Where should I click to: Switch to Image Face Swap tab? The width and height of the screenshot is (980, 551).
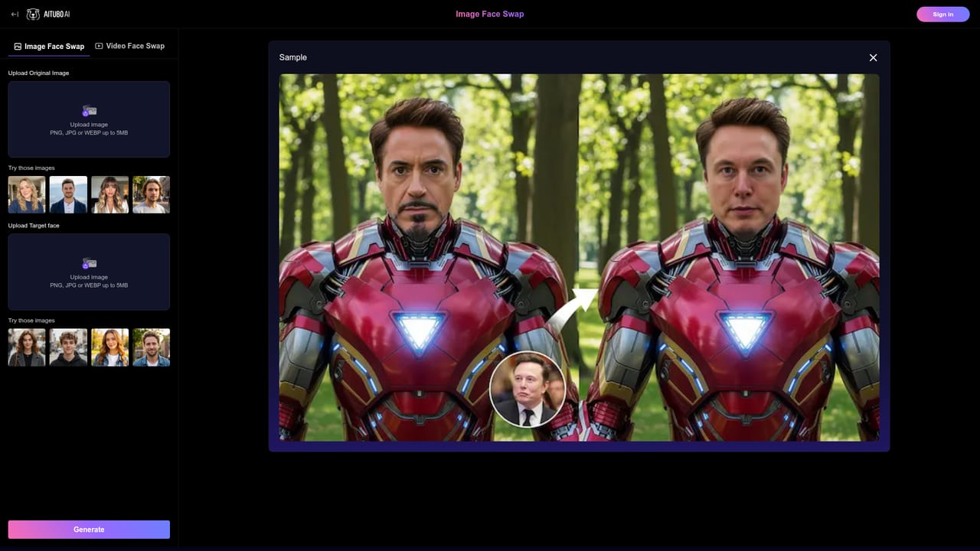(49, 47)
